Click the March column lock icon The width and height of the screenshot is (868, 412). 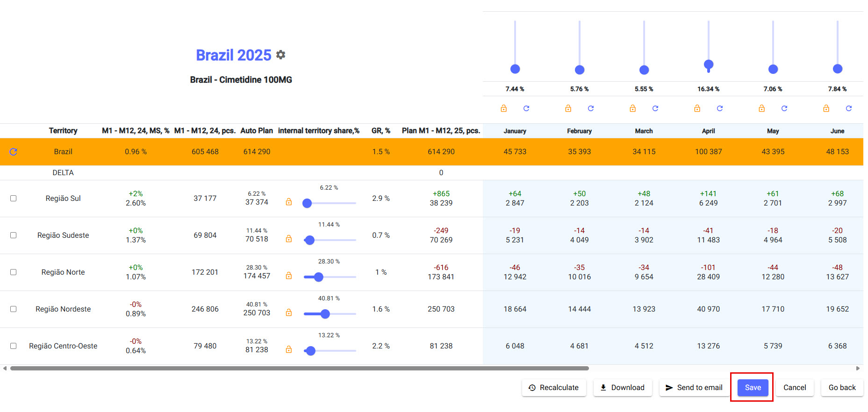pyautogui.click(x=632, y=108)
